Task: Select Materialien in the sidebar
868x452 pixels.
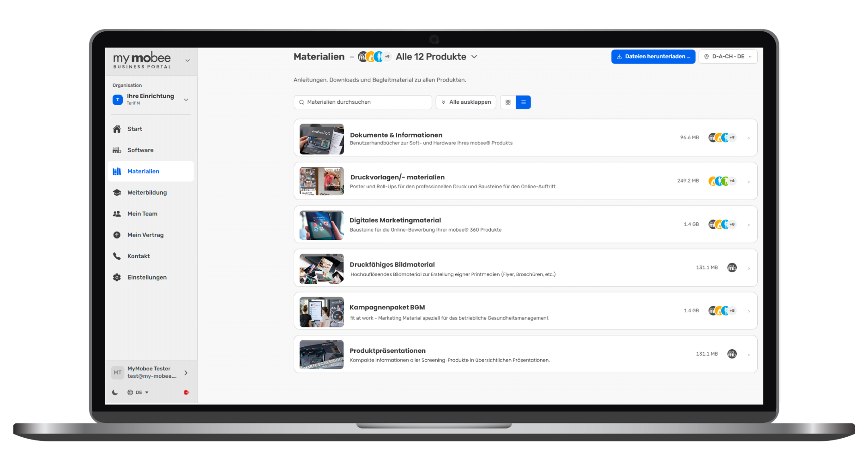Action: click(x=151, y=171)
